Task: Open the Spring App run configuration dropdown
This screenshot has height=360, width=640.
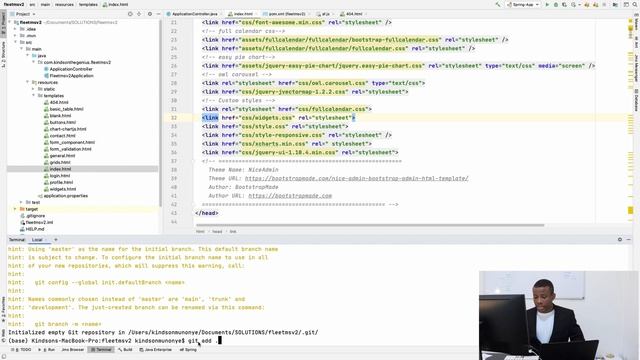Action: tap(523, 4)
